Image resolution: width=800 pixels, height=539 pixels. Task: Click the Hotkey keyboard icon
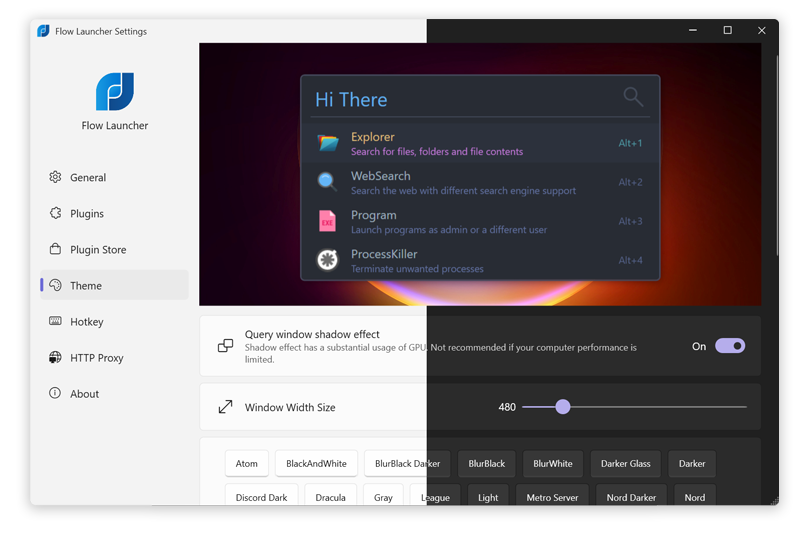[x=55, y=321]
